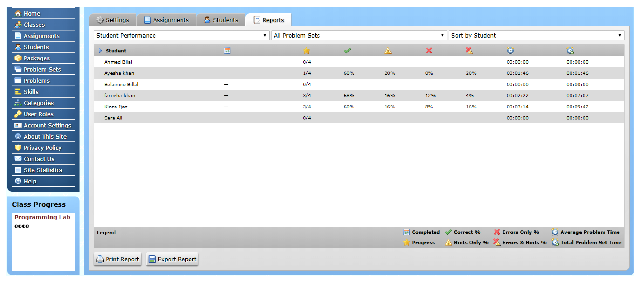
Task: Click the Programming Lab progress dots
Action: click(x=22, y=227)
